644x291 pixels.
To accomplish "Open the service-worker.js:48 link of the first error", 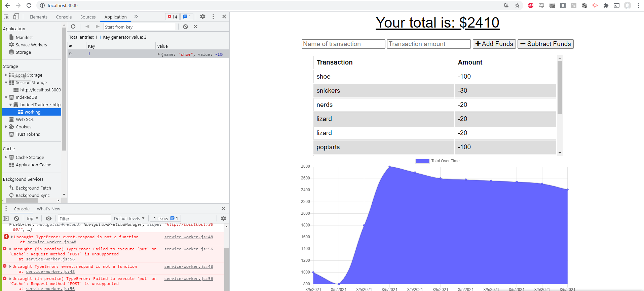I will tap(188, 237).
